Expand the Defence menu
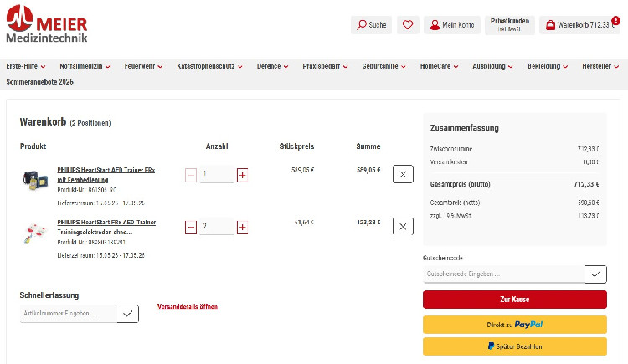This screenshot has width=628, height=364. (272, 66)
